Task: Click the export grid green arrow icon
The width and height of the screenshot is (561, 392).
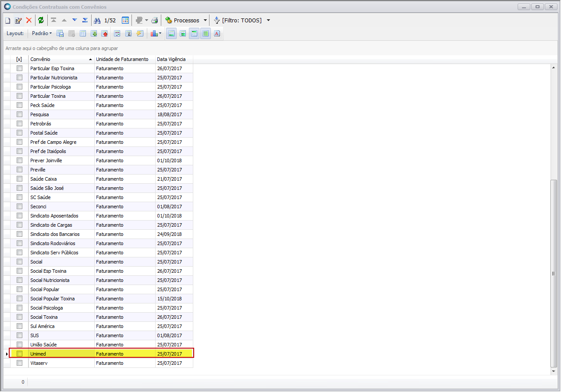Action: 94,33
